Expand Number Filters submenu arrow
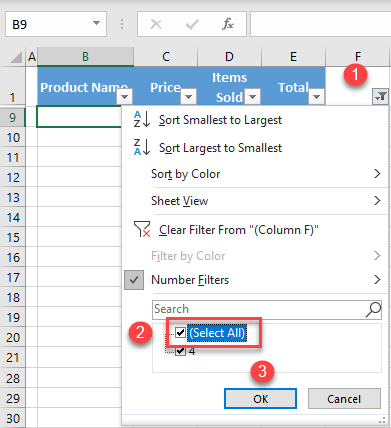Image resolution: width=391 pixels, height=428 pixels. pyautogui.click(x=377, y=280)
